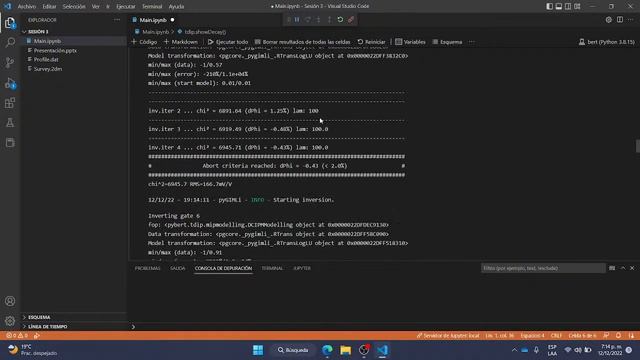
Task: Click Servidor de Jupyter: local status item
Action: (x=448, y=336)
